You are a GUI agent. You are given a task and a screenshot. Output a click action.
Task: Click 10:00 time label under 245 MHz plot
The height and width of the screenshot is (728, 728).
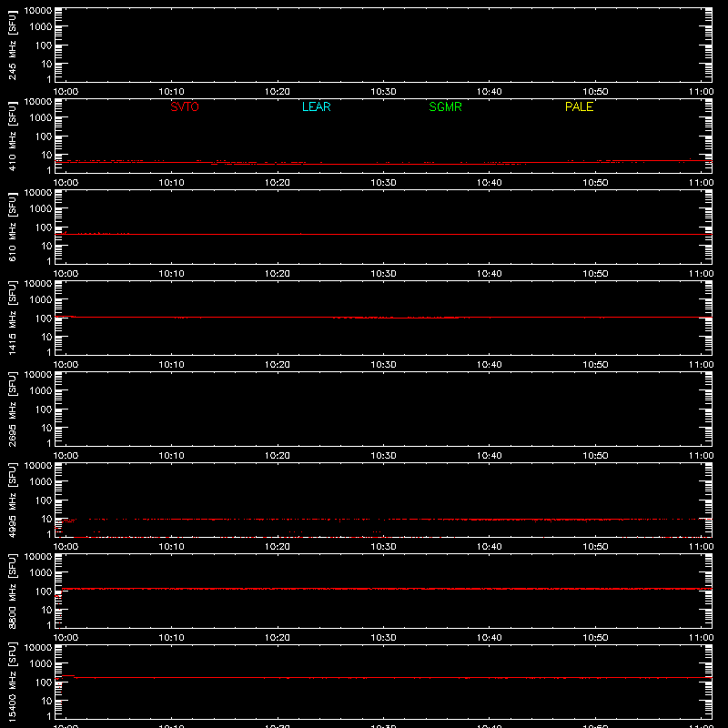tap(66, 92)
